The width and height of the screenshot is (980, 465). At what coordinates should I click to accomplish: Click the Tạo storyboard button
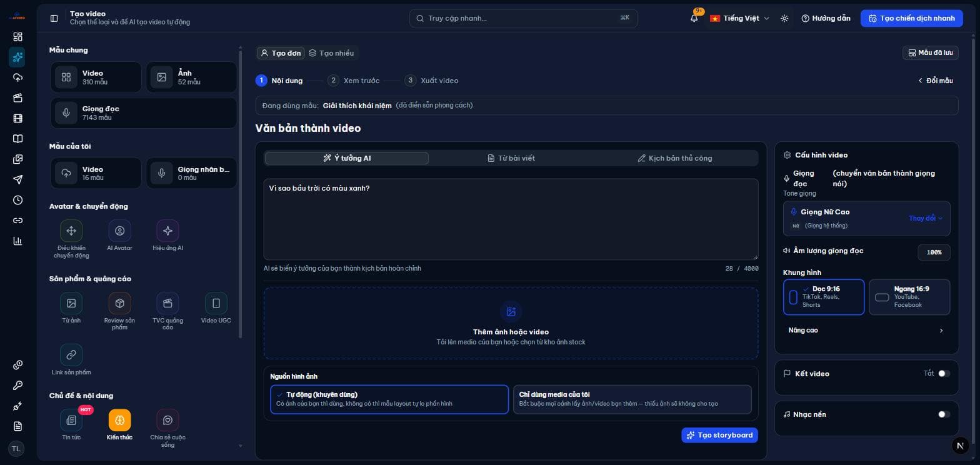coord(719,435)
